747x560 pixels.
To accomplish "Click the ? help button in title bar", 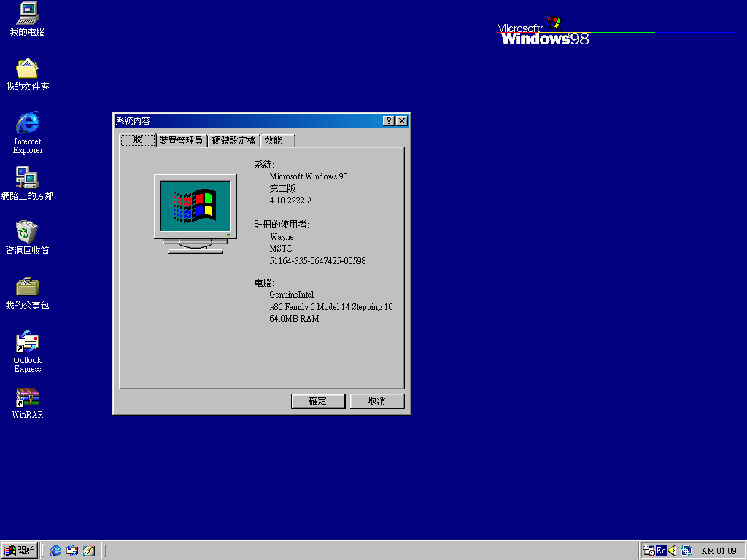I will coord(389,121).
